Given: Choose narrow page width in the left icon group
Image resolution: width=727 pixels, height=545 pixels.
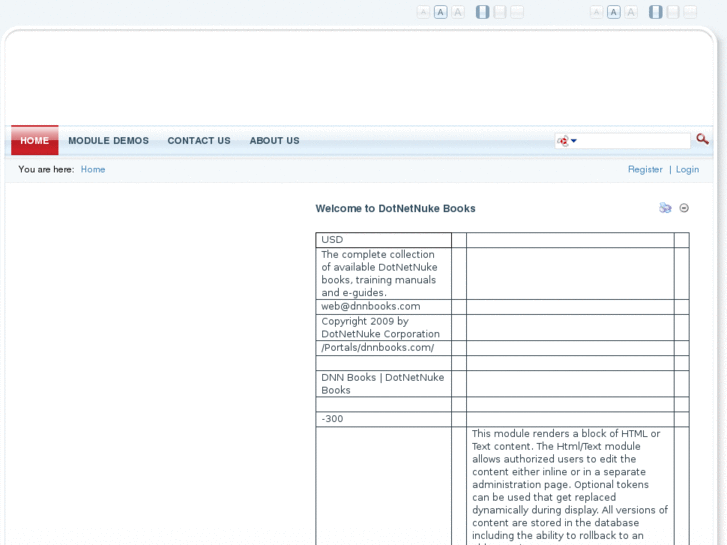Looking at the screenshot, I should point(483,12).
